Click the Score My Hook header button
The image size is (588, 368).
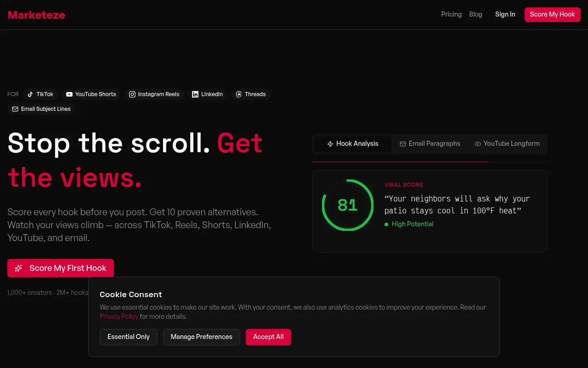552,14
